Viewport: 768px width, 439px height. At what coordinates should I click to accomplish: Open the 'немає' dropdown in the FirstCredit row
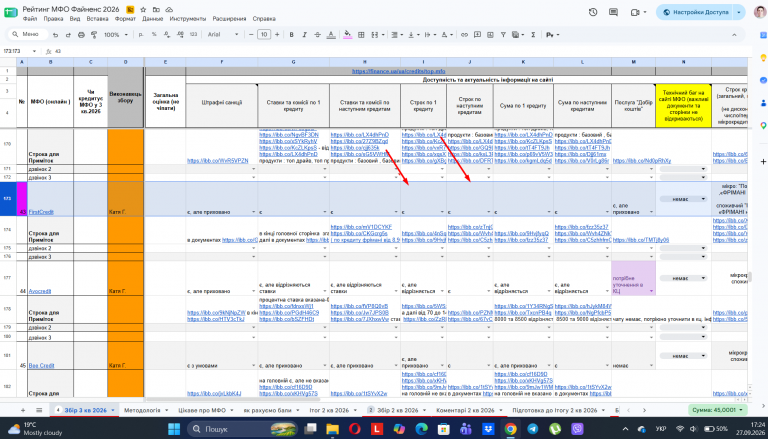point(683,199)
